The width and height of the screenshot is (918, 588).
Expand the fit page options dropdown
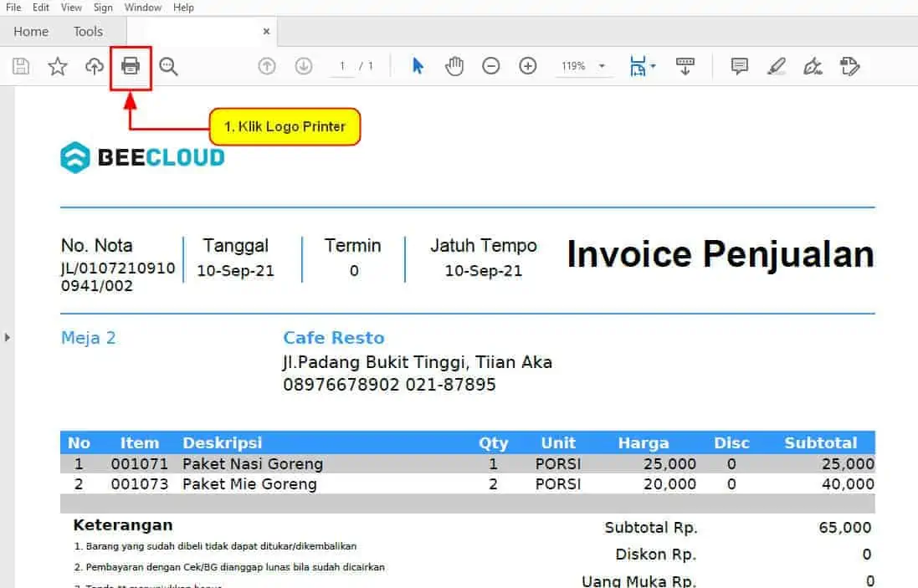(x=654, y=66)
